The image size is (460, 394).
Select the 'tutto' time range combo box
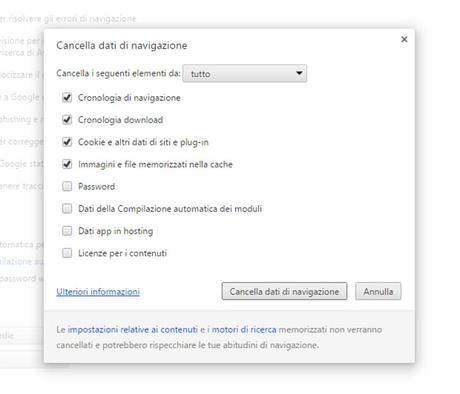(245, 73)
